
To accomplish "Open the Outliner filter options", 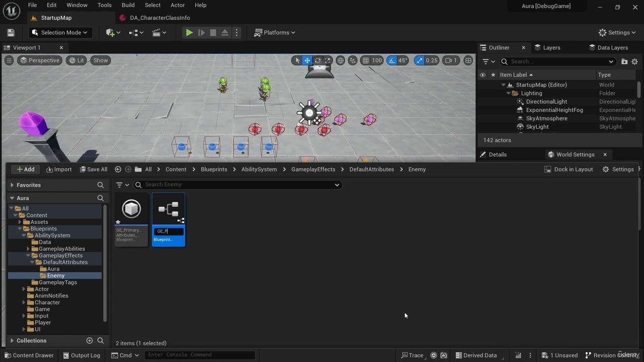I will coord(489,61).
